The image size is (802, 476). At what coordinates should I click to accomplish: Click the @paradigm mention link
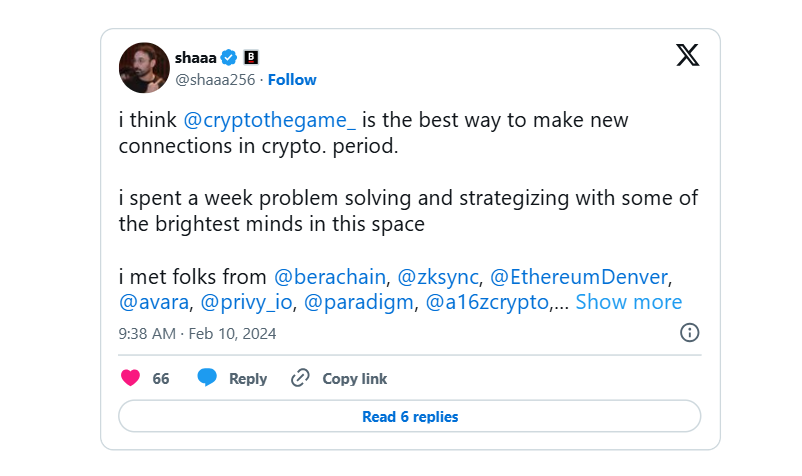tap(359, 303)
